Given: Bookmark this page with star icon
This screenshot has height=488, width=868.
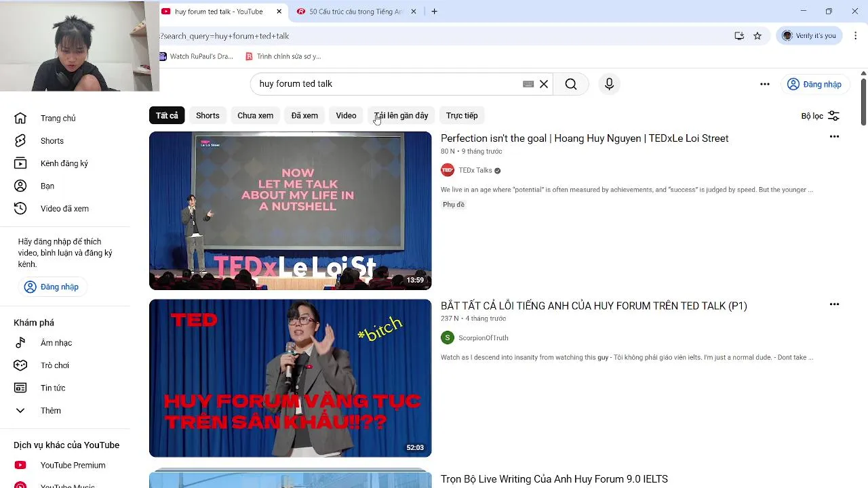Looking at the screenshot, I should [x=757, y=36].
